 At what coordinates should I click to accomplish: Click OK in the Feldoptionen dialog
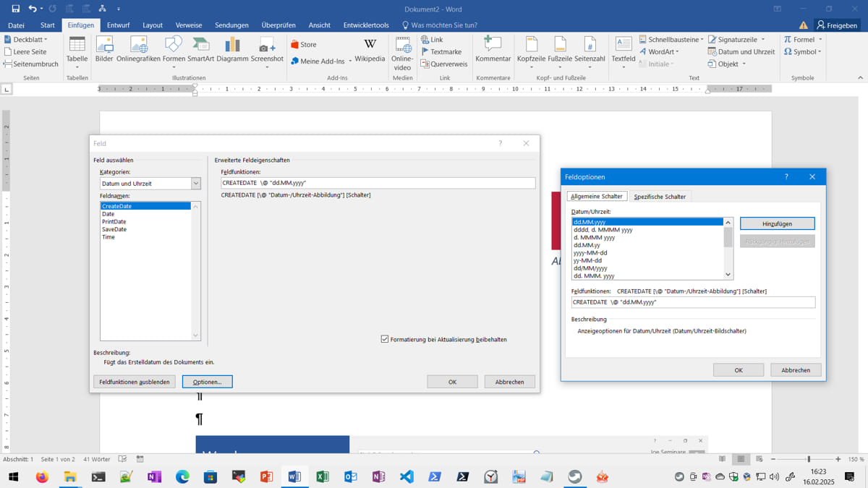coord(739,369)
